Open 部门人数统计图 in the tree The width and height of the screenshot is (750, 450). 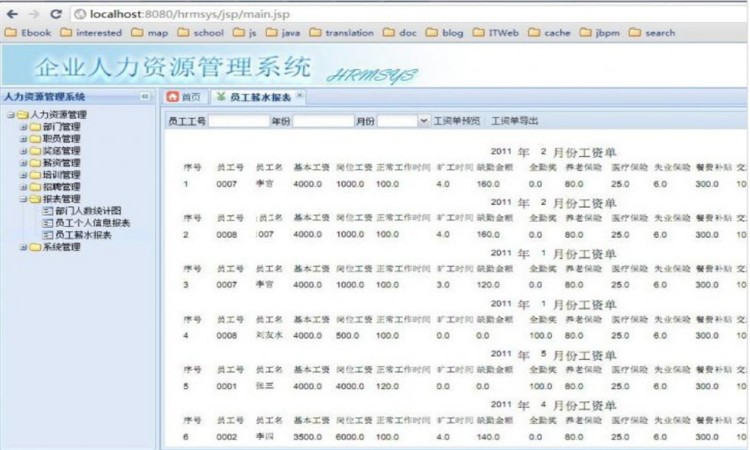88,211
